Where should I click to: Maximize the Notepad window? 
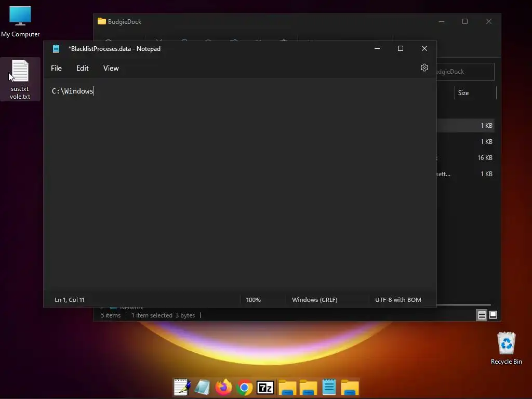(x=401, y=48)
